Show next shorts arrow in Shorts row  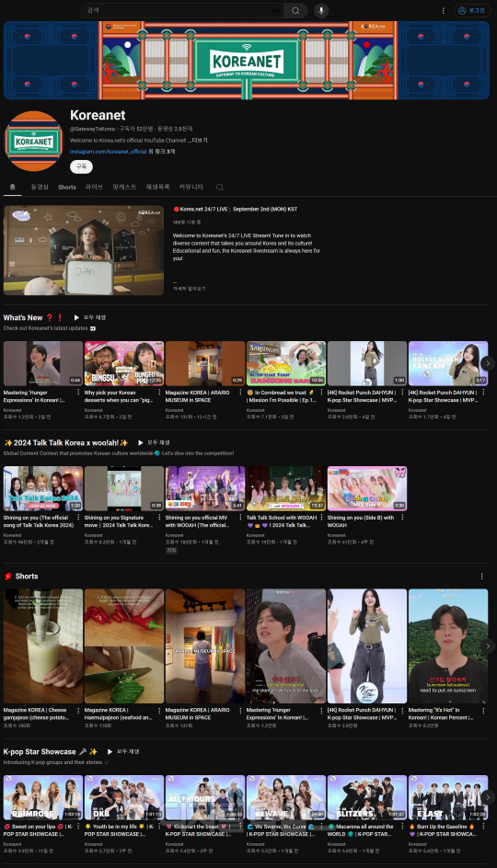[488, 646]
